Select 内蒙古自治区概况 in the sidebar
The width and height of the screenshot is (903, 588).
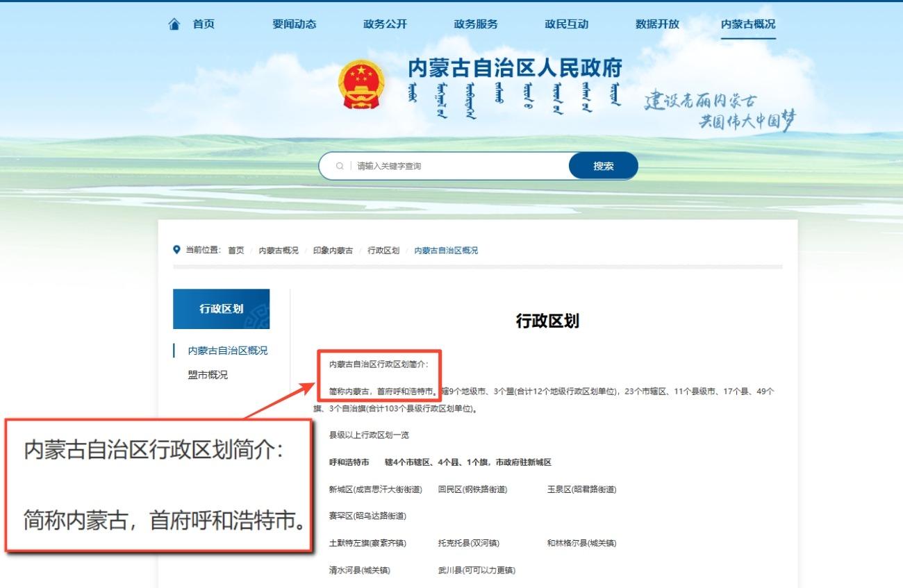click(228, 351)
